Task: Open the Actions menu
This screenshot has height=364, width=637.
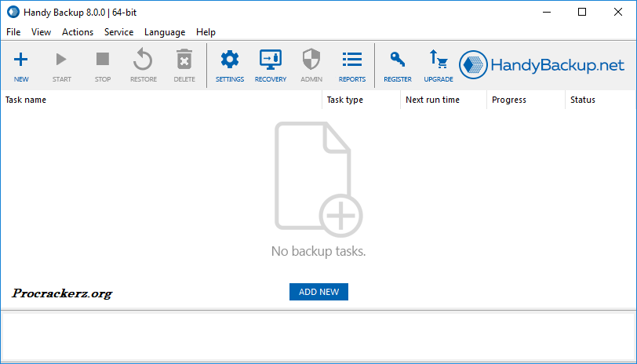Action: (78, 32)
